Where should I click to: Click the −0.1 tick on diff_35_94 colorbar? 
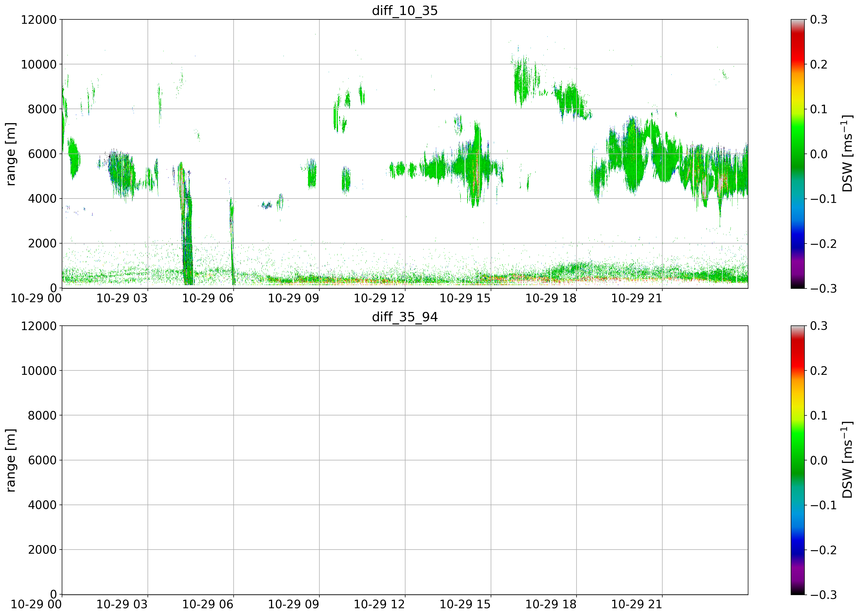pyautogui.click(x=823, y=505)
